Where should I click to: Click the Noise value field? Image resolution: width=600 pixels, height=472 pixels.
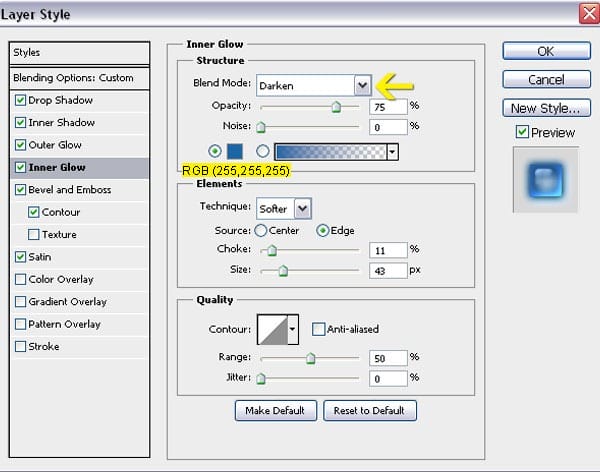tap(388, 127)
